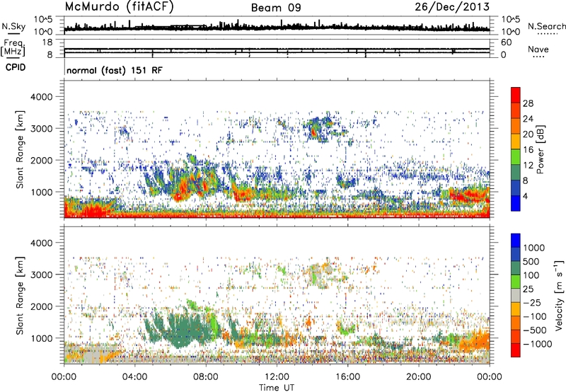Click the blue bottom of power colorbar
The height and width of the screenshot is (392, 566).
tap(516, 203)
